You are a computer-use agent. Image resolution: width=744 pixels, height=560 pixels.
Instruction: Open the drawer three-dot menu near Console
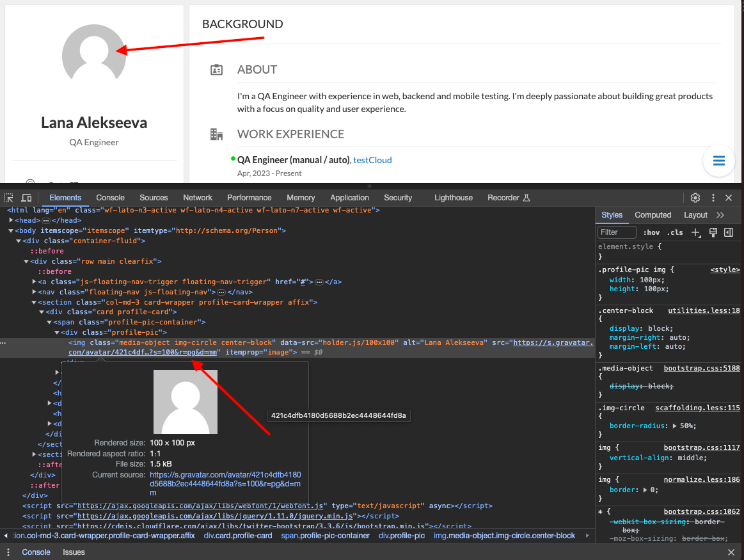point(8,552)
